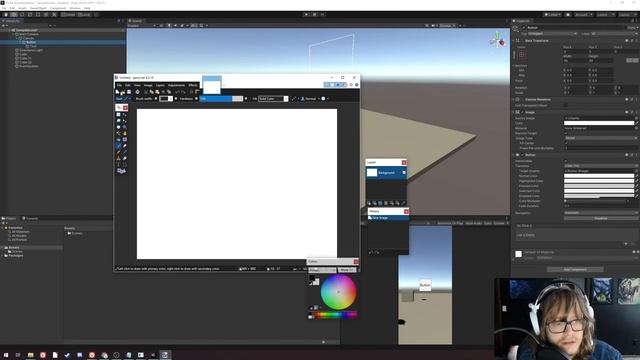Select the Paint Bucket tool in paint.net
The width and height of the screenshot is (640, 360).
click(x=118, y=140)
